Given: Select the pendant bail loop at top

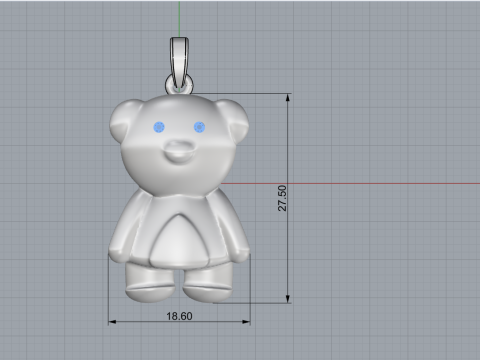Looking at the screenshot, I should pyautogui.click(x=179, y=63).
